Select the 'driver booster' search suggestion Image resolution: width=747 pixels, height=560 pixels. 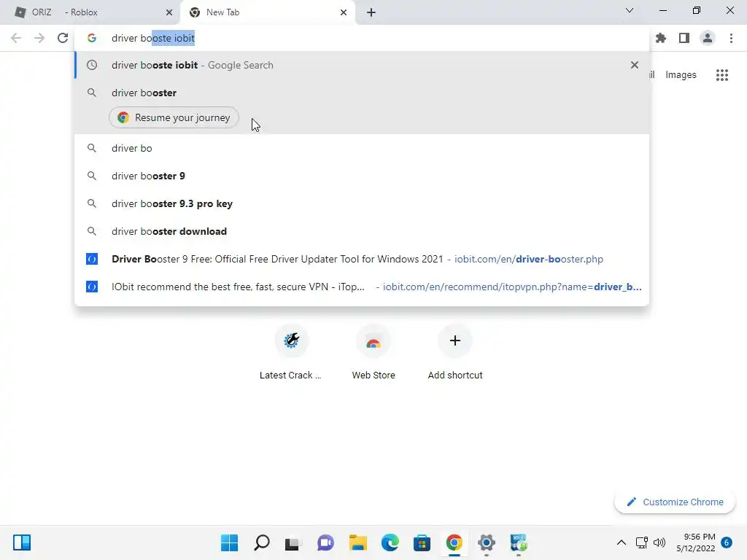[x=362, y=93]
